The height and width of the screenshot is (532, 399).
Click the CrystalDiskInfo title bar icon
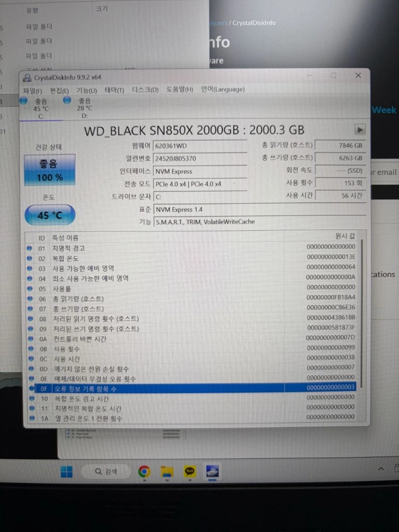pyautogui.click(x=27, y=78)
